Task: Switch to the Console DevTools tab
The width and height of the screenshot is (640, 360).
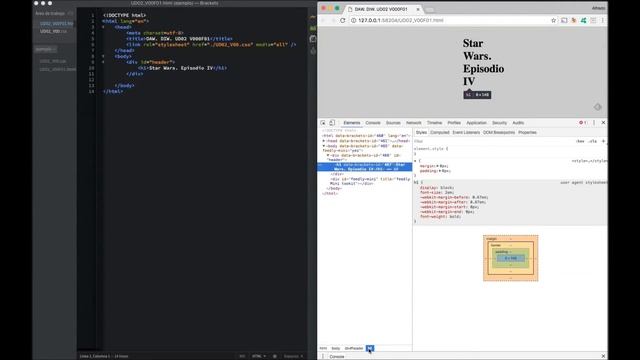Action: [373, 123]
